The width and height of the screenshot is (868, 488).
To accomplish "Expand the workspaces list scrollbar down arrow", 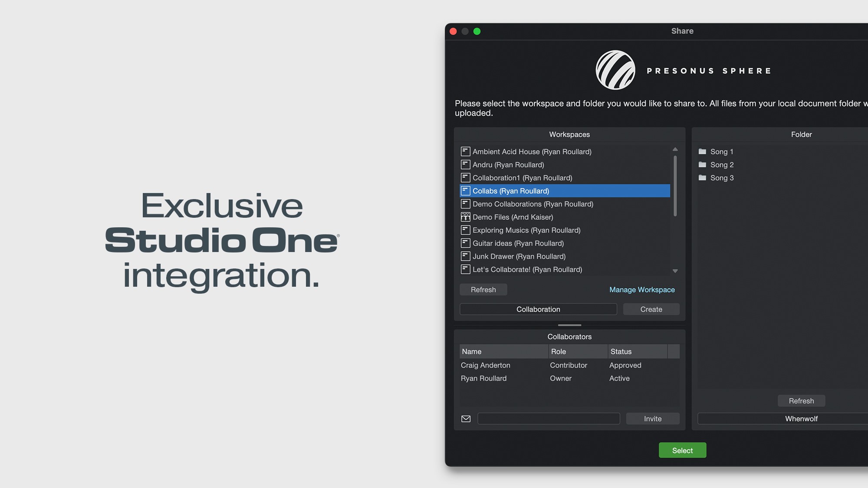I will coord(675,272).
